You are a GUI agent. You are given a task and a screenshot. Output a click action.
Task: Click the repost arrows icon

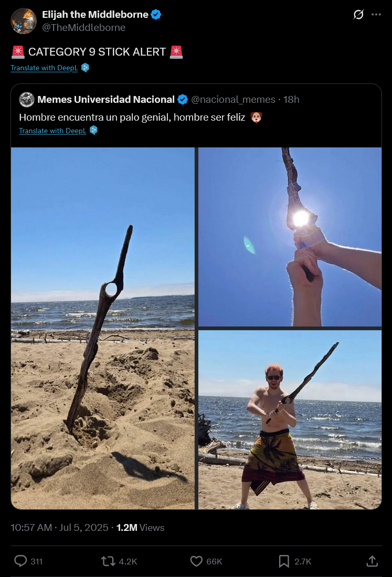pos(108,561)
